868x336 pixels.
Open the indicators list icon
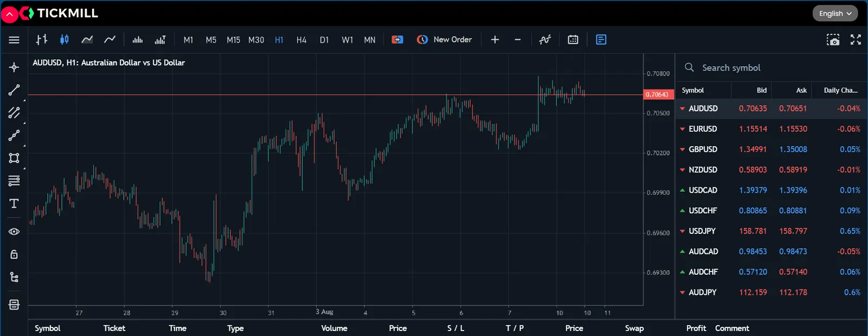click(545, 40)
